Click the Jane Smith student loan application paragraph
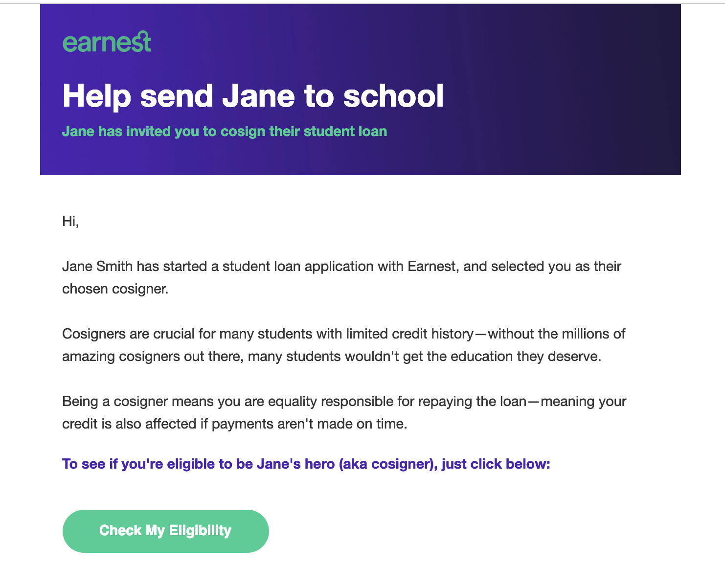The height and width of the screenshot is (588, 725). (x=341, y=277)
